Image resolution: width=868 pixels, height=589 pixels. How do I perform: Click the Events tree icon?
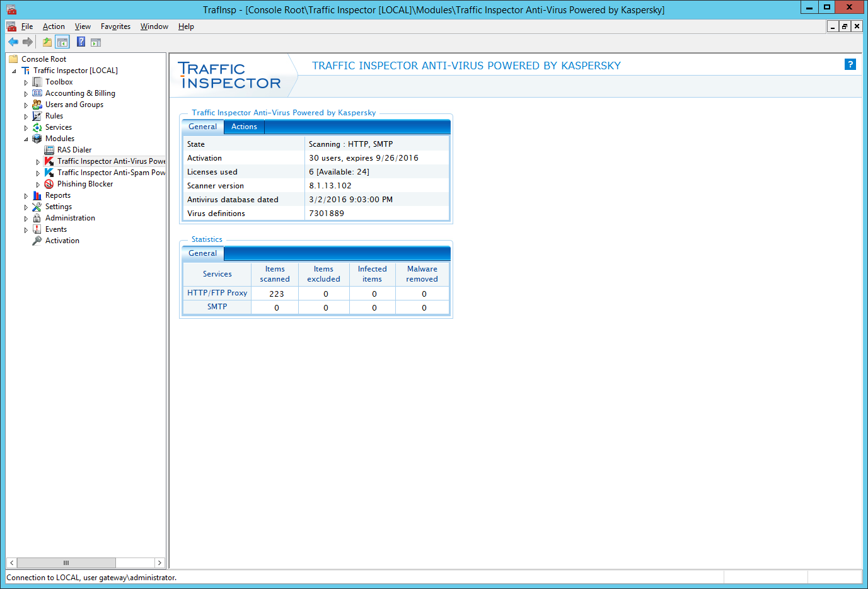pos(37,229)
